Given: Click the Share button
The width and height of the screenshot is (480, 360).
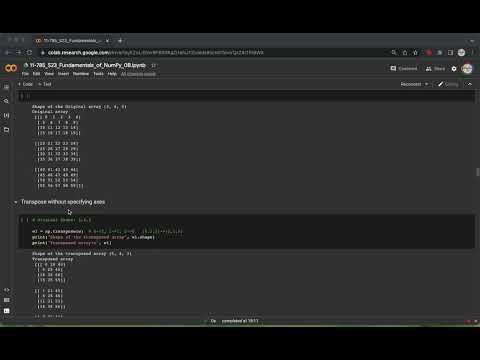Looking at the screenshot, I should tap(435, 68).
